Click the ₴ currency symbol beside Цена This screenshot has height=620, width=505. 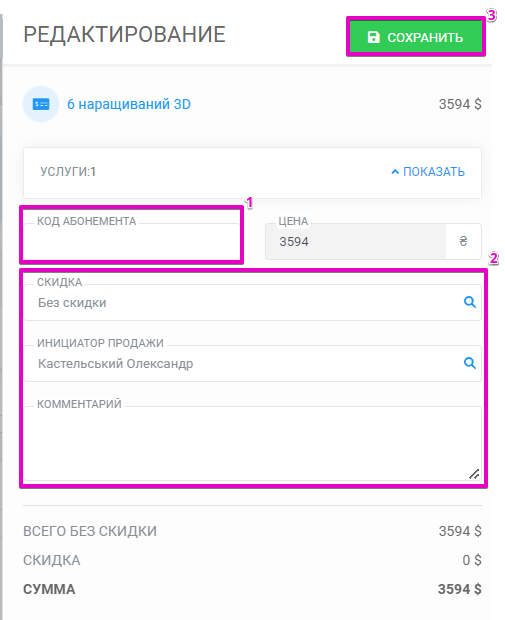click(463, 241)
